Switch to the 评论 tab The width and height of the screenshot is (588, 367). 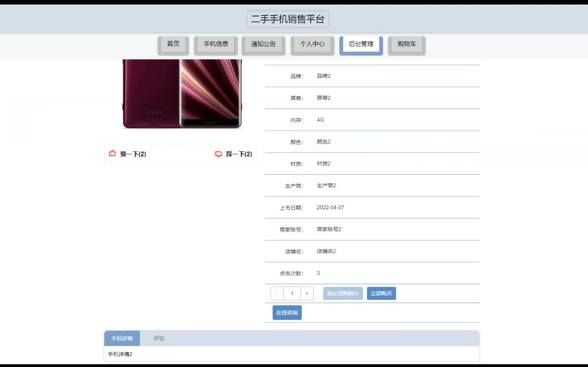coord(159,338)
